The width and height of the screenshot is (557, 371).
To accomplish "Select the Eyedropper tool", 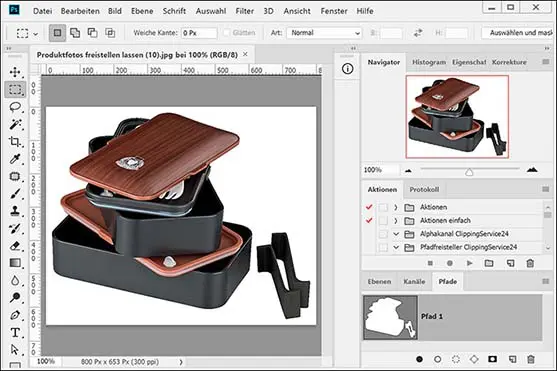I will (x=15, y=159).
